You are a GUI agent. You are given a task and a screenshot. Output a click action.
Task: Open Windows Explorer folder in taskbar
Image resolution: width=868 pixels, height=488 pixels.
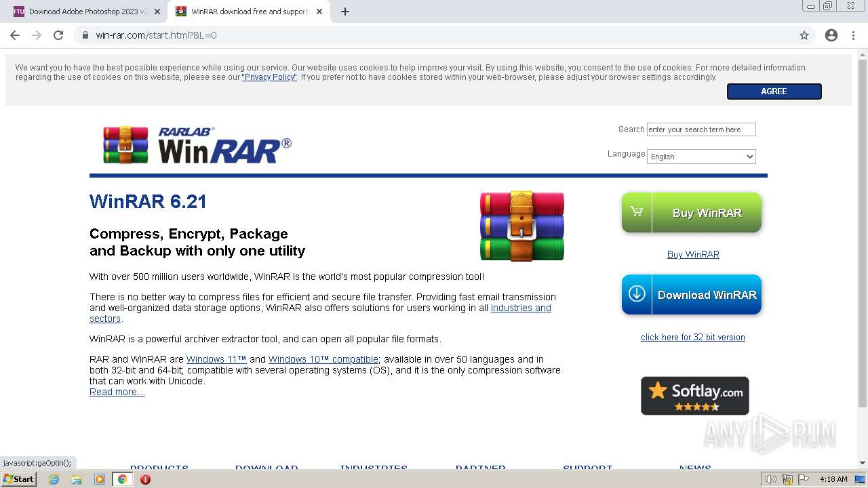77,479
